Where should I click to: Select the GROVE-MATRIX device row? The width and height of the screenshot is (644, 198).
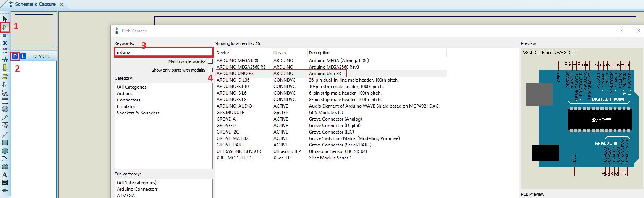point(331,138)
